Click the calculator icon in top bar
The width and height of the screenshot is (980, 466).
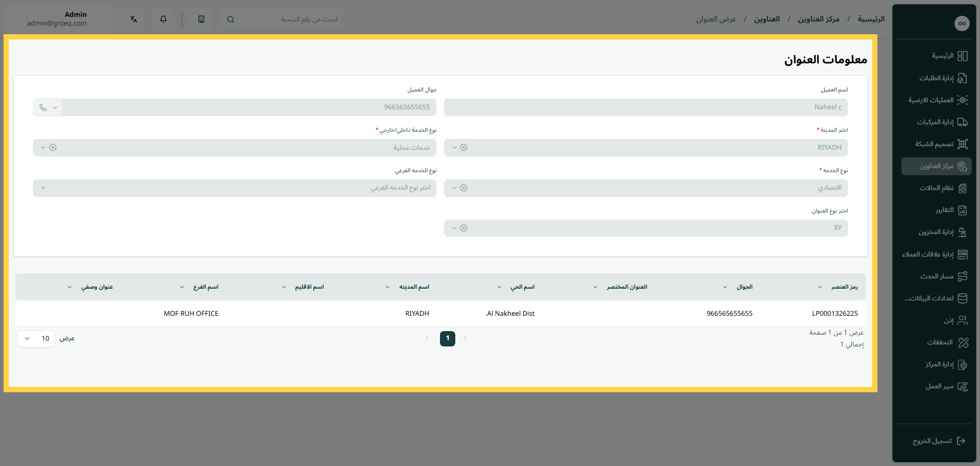201,19
